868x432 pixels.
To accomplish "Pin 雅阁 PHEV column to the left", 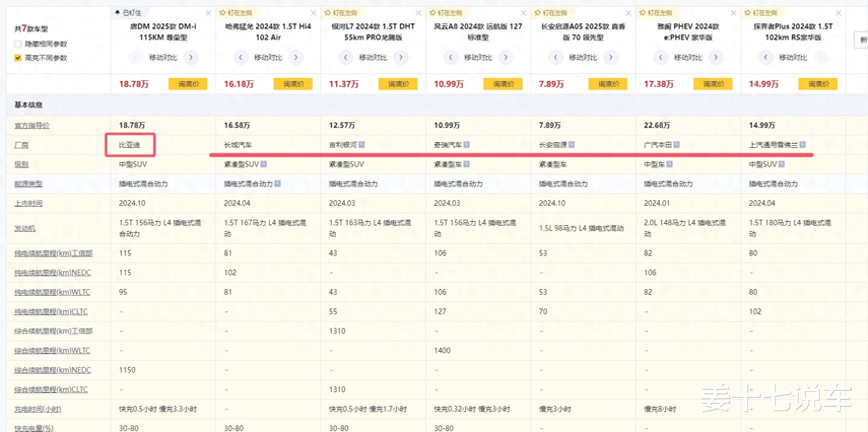I will 655,13.
